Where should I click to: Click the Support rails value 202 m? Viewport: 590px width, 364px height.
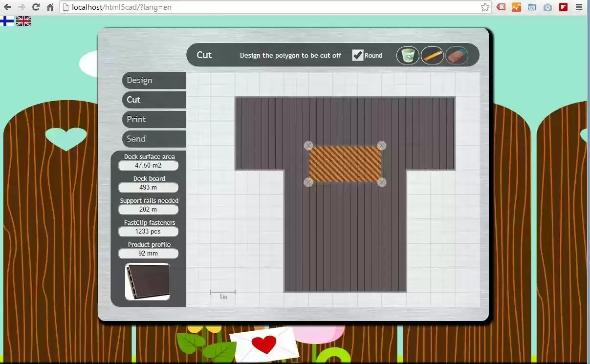click(x=148, y=210)
